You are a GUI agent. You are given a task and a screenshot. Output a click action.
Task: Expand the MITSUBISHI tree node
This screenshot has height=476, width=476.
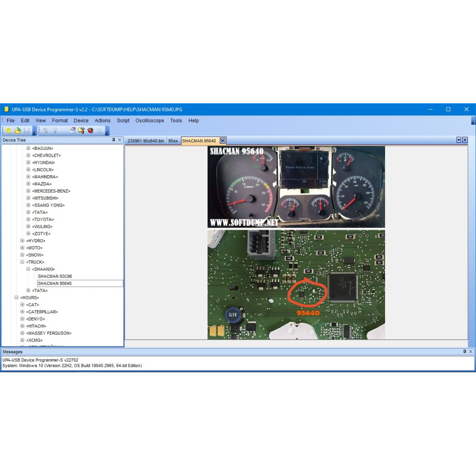click(28, 198)
